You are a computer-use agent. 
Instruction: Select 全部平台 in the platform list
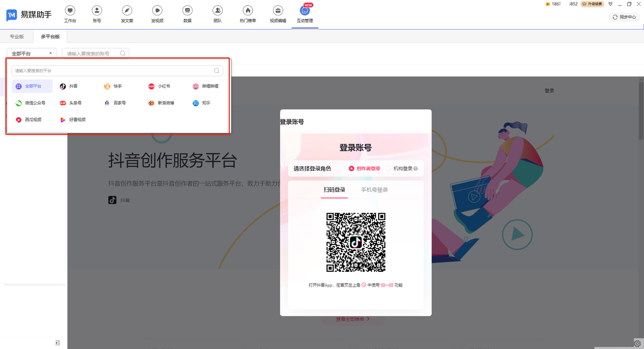point(32,86)
